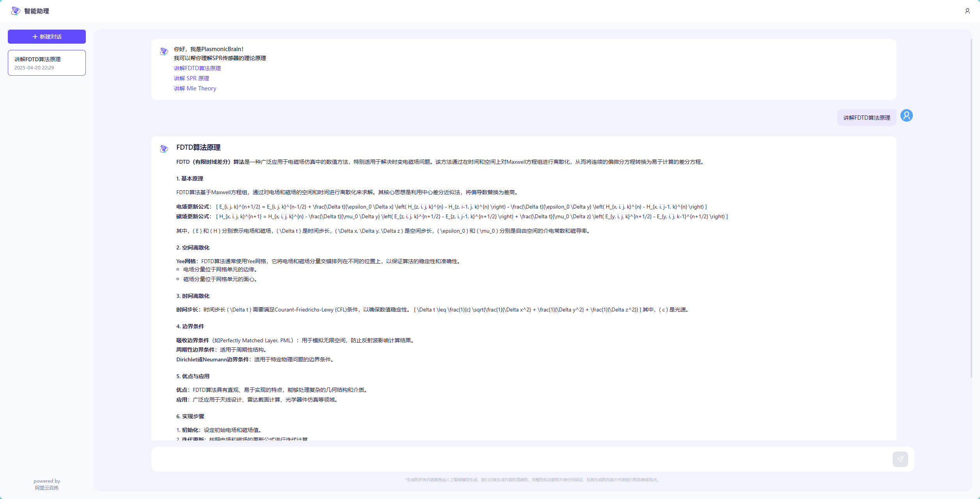
Task: Open the 讲解FDTD算法原理 conversation history item
Action: pos(47,62)
